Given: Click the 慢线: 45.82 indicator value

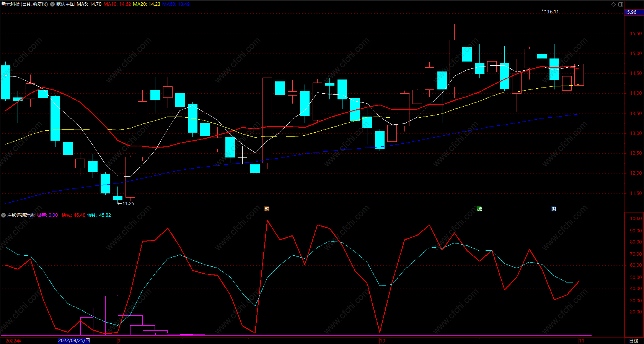Looking at the screenshot, I should pyautogui.click(x=99, y=215).
